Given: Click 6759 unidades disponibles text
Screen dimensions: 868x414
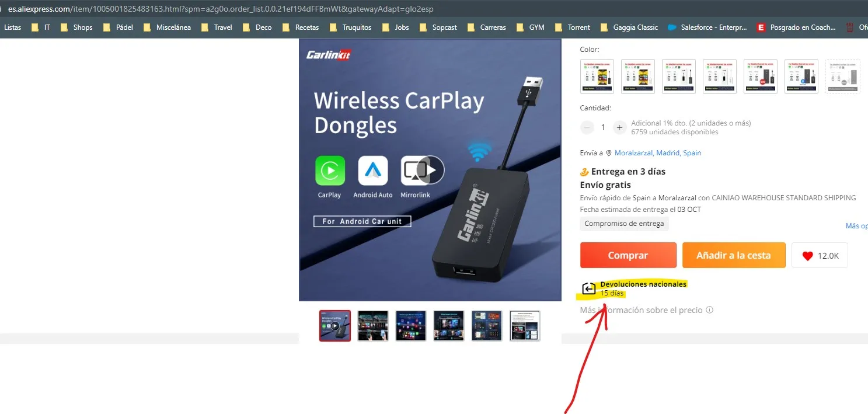Looking at the screenshot, I should 675,132.
